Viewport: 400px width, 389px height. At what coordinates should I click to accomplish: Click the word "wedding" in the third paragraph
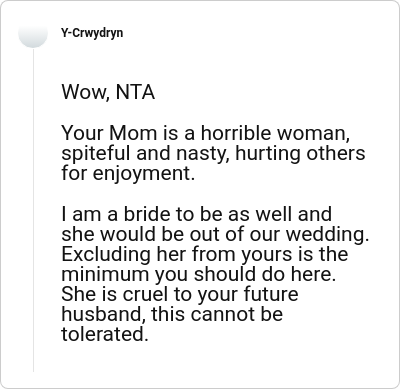(x=326, y=234)
